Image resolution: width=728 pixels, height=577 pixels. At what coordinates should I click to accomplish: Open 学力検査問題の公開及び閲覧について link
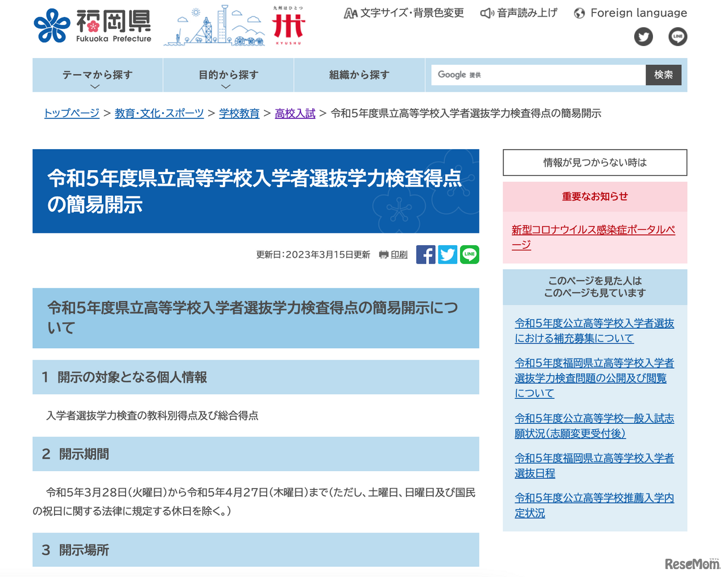[594, 378]
